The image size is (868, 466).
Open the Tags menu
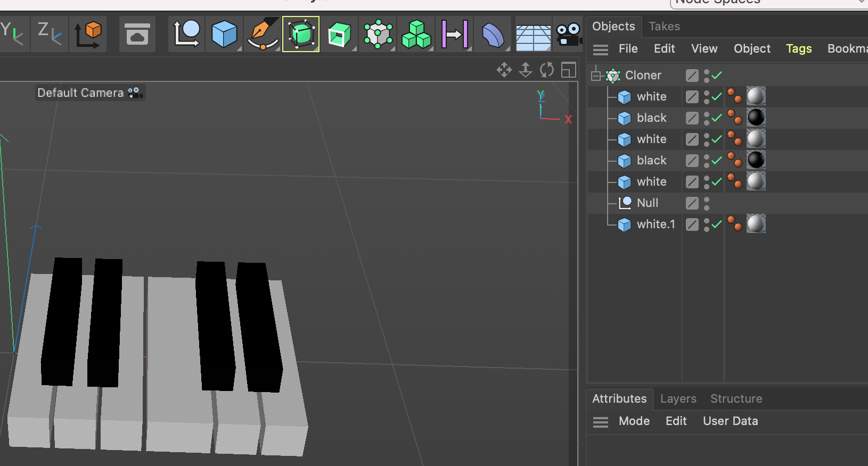tap(799, 49)
